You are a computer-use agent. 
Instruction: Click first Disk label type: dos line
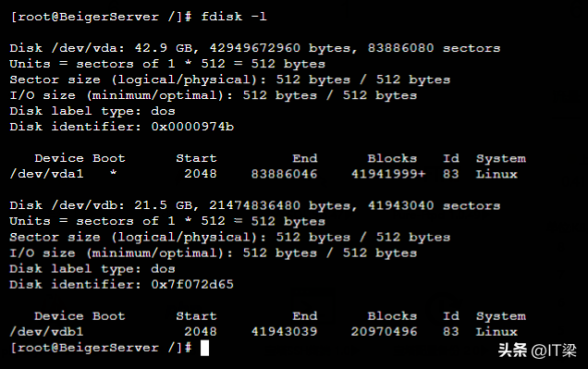(92, 111)
